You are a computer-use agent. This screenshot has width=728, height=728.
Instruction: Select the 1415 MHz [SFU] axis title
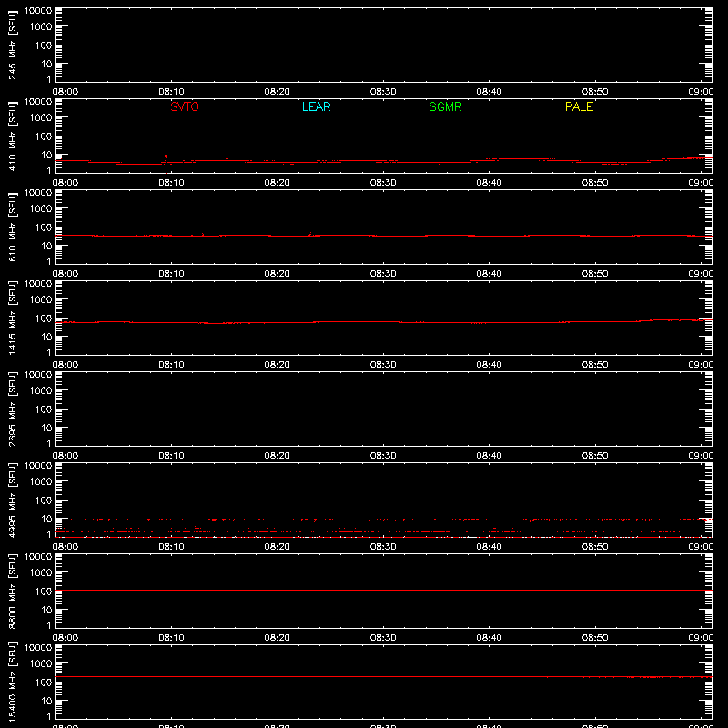12,318
